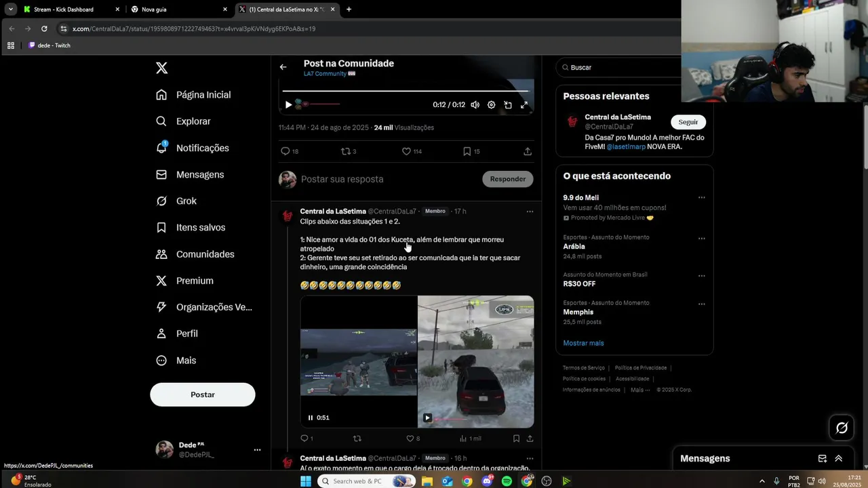Open the left clip thumbnail in the reply
This screenshot has height=488, width=868.
(359, 361)
